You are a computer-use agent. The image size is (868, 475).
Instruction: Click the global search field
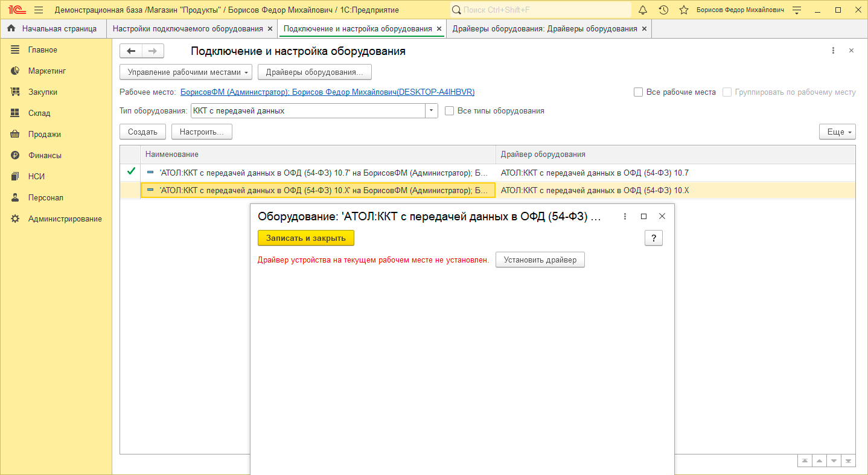coord(540,10)
